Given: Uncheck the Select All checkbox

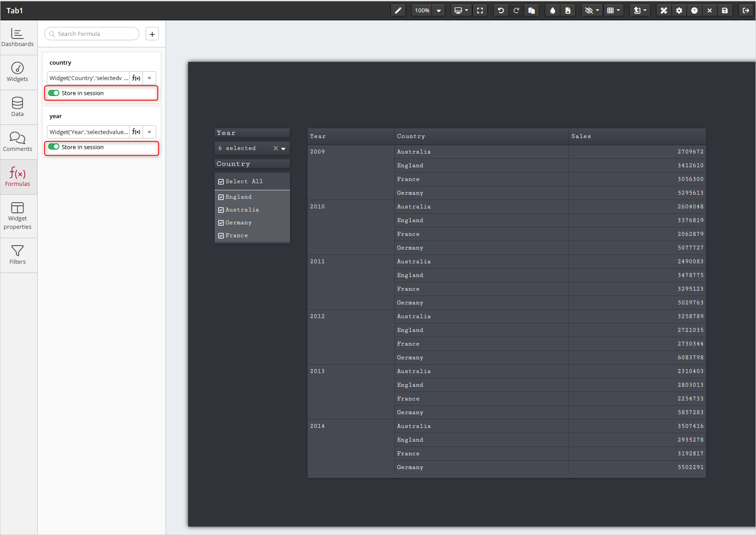Looking at the screenshot, I should point(221,182).
